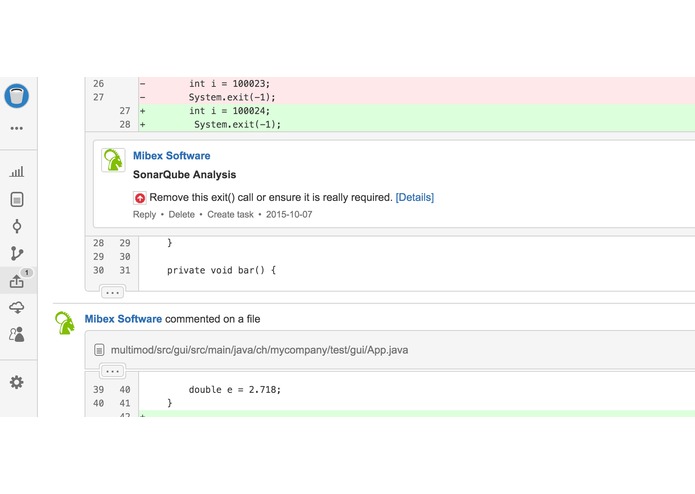Click the pull request count badge '1'
The height and width of the screenshot is (494, 695).
click(x=27, y=272)
